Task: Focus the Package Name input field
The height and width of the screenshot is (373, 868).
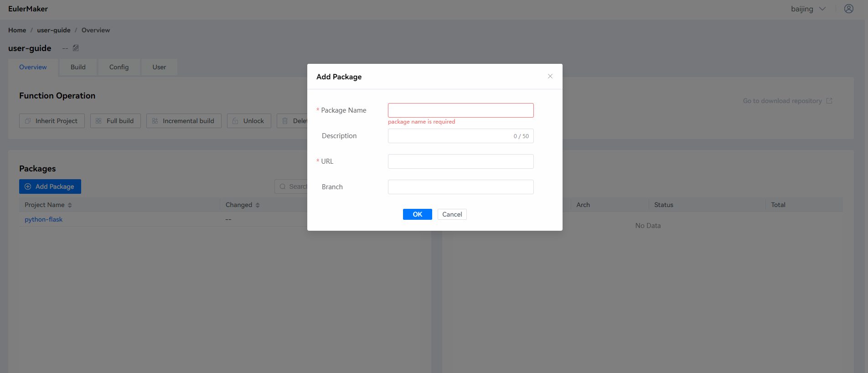Action: (460, 110)
